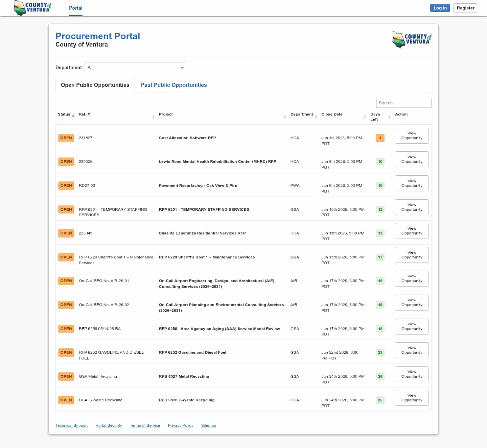The image size is (487, 448).
Task: Click the 23 days left badge
Action: pyautogui.click(x=380, y=352)
